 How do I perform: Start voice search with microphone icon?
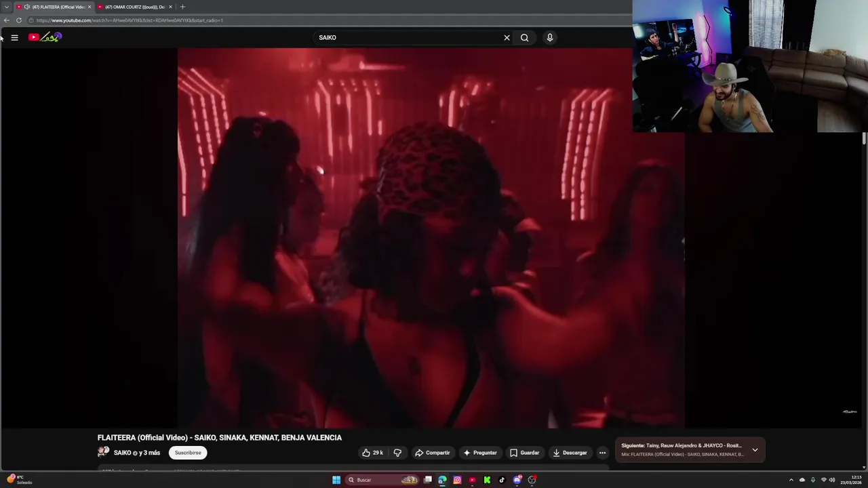coord(550,37)
